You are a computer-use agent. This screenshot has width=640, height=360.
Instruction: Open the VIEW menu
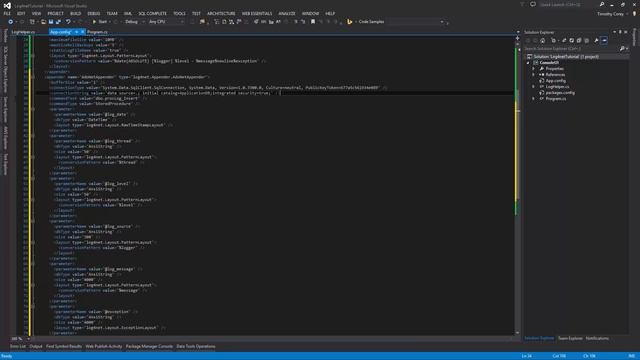36,13
